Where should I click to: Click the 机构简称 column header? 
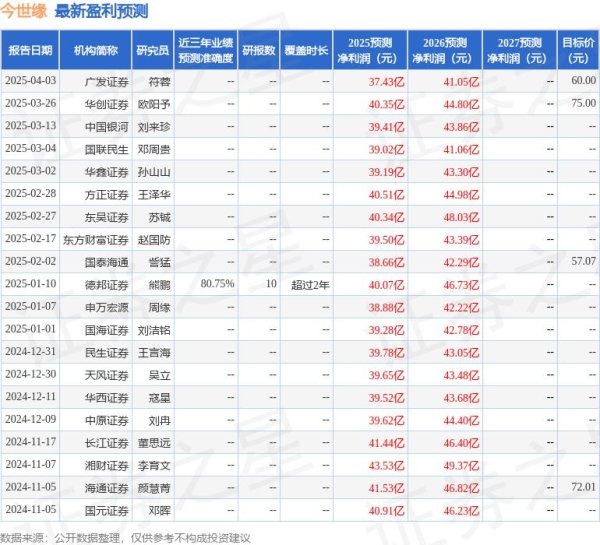(96, 50)
